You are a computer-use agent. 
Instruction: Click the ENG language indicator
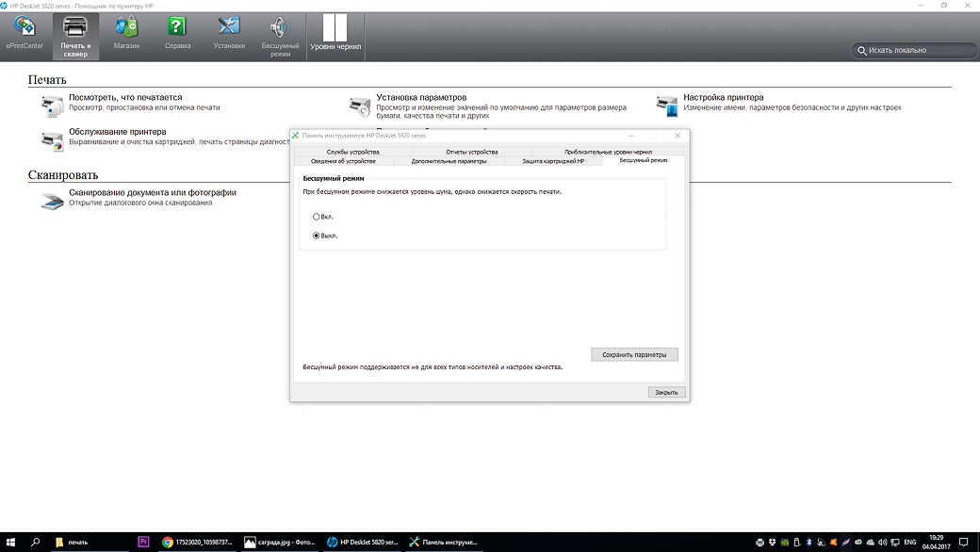point(910,542)
